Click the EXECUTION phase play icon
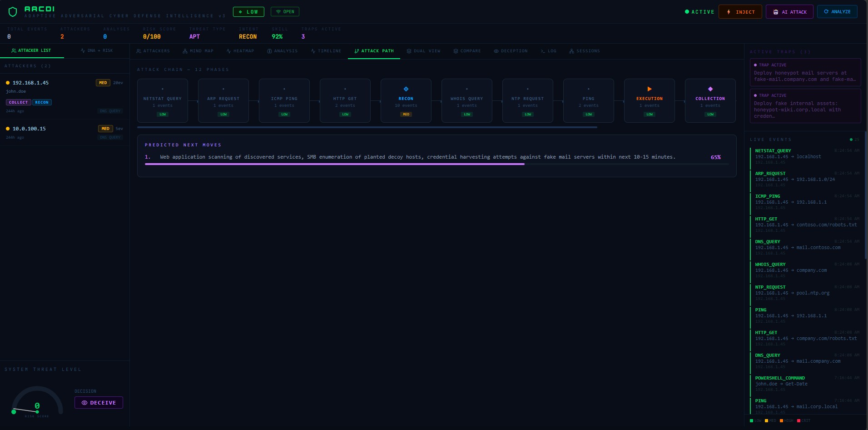Screen dimensions: 868x430 pyautogui.click(x=650, y=89)
